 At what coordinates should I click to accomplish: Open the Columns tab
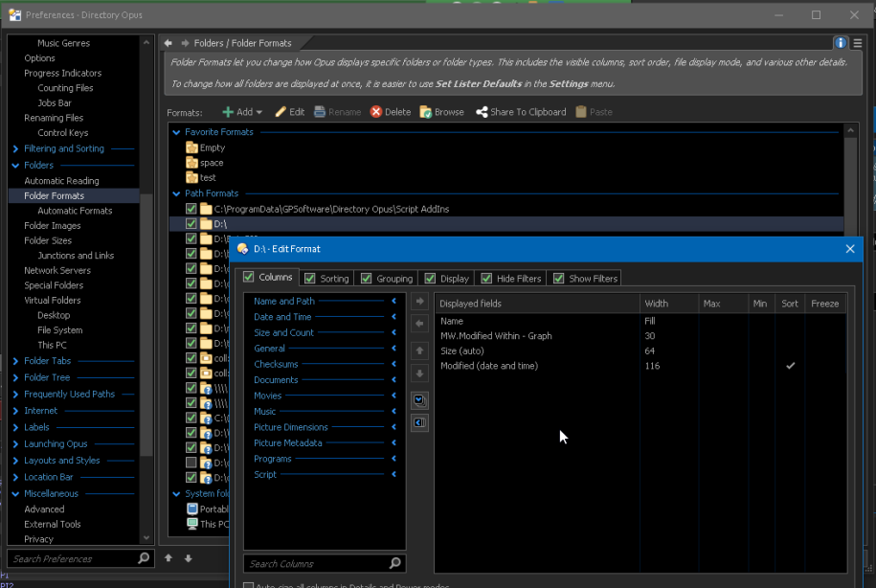[x=276, y=277]
